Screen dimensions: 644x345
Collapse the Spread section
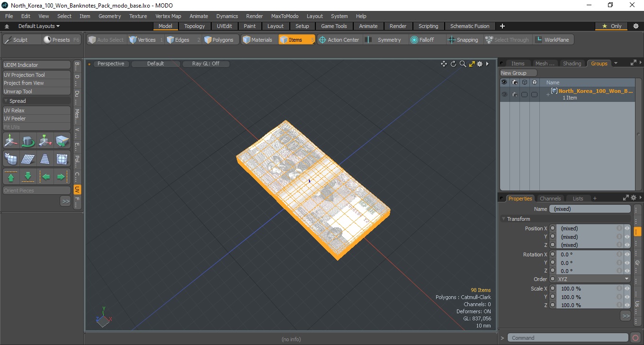(x=6, y=101)
